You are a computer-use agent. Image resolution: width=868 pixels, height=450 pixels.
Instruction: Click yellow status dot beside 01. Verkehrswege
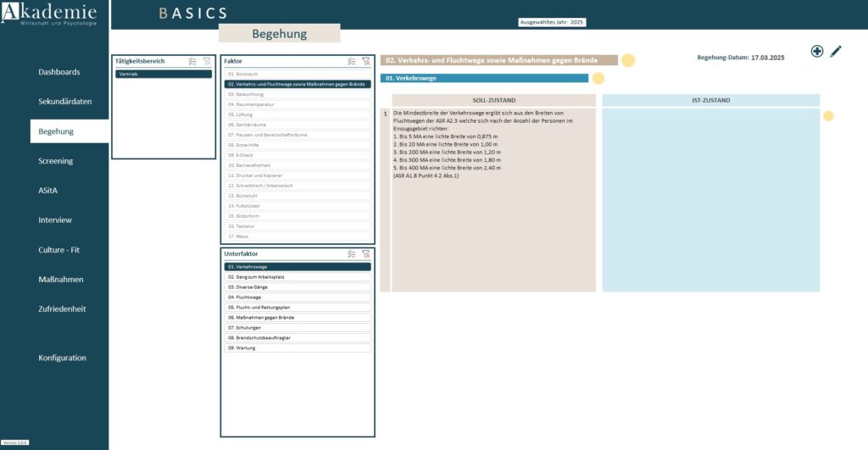598,79
